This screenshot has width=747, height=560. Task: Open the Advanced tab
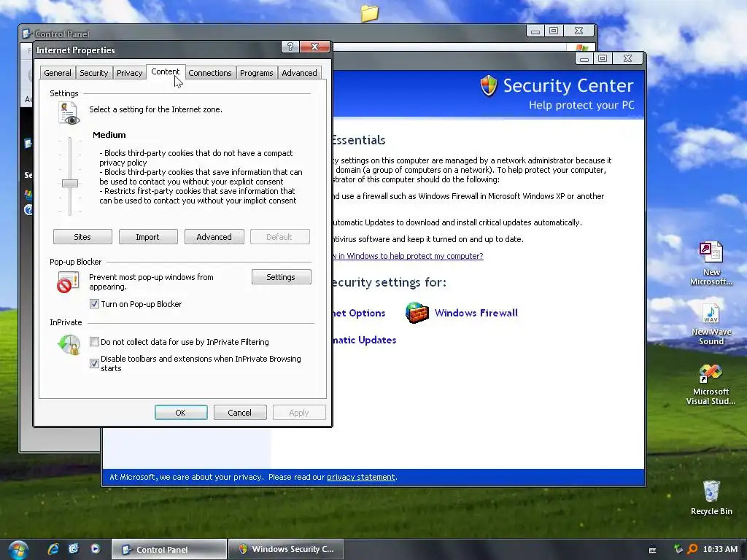[x=299, y=73]
